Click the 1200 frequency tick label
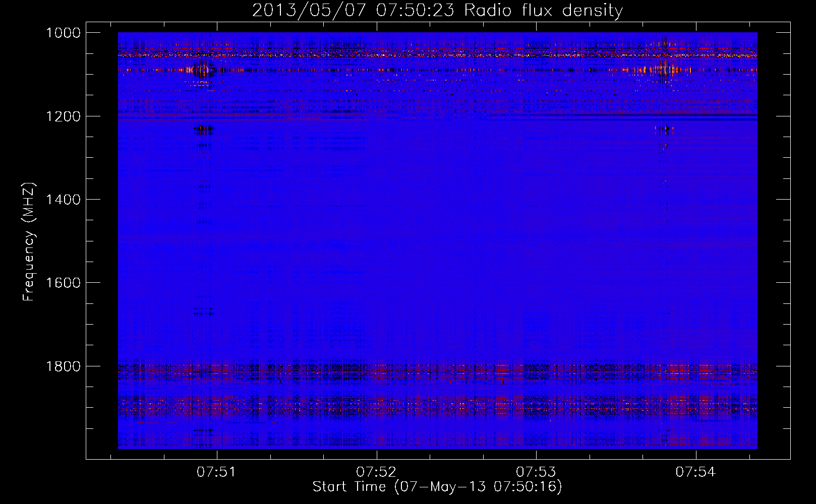The height and width of the screenshot is (504, 816). click(64, 116)
